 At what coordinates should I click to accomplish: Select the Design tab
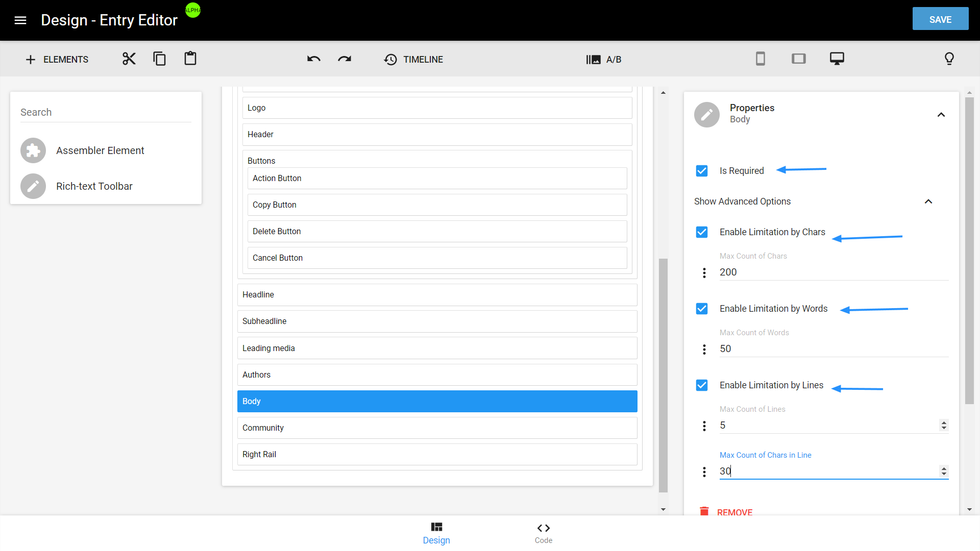click(x=436, y=533)
